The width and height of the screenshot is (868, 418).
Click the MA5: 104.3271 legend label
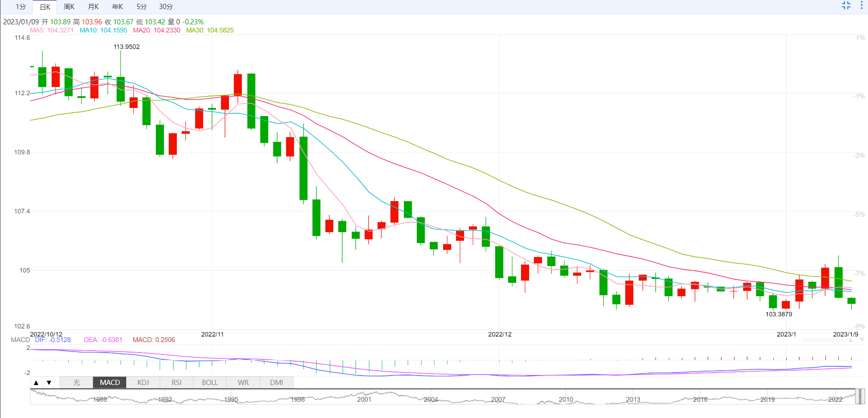tap(52, 30)
